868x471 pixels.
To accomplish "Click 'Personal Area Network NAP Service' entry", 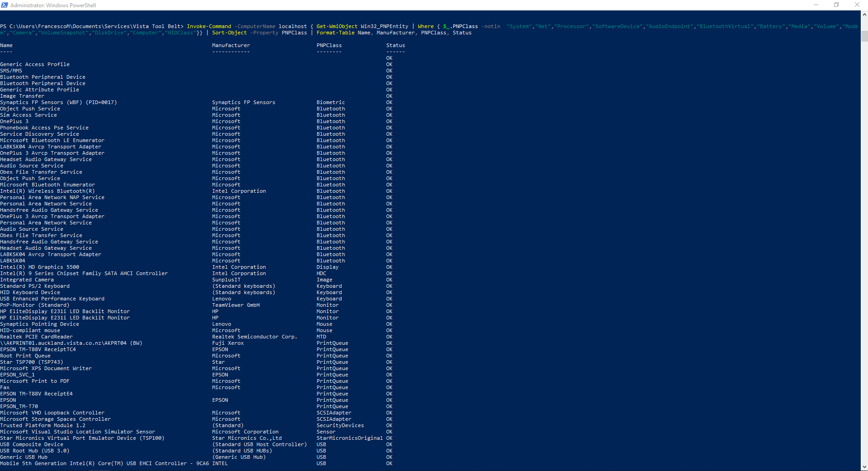I will [52, 197].
